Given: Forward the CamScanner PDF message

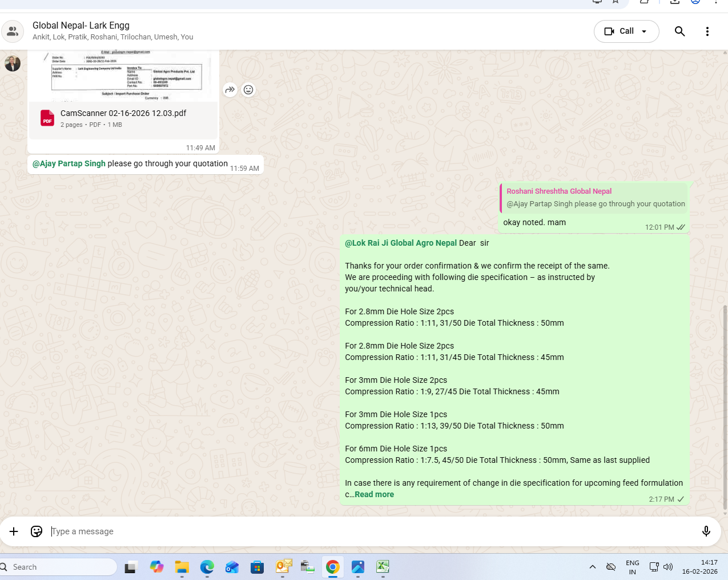Looking at the screenshot, I should click(x=230, y=90).
